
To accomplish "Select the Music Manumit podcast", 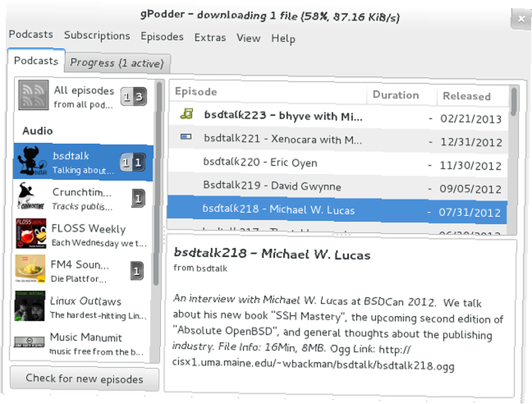I will 80,343.
